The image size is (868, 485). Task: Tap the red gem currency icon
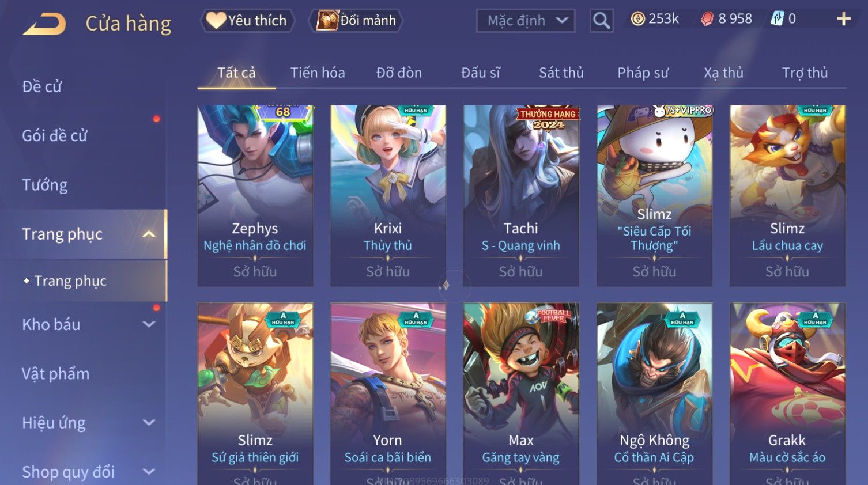707,19
